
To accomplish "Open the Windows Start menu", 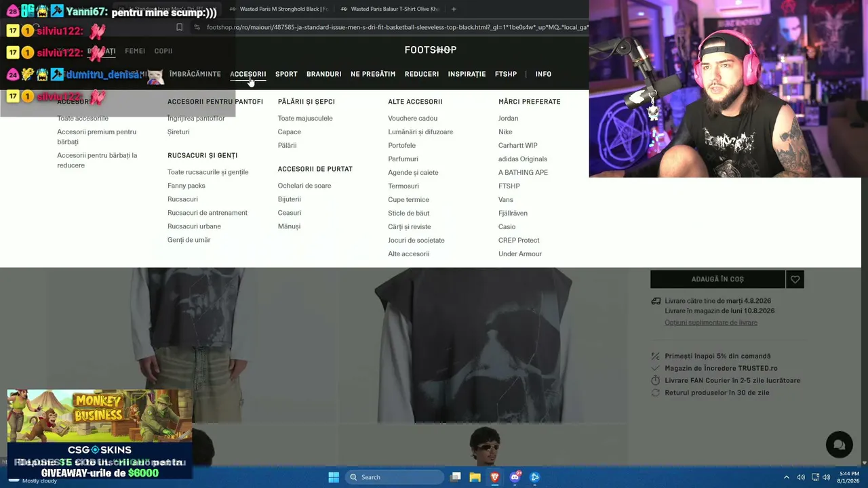I will (x=334, y=477).
